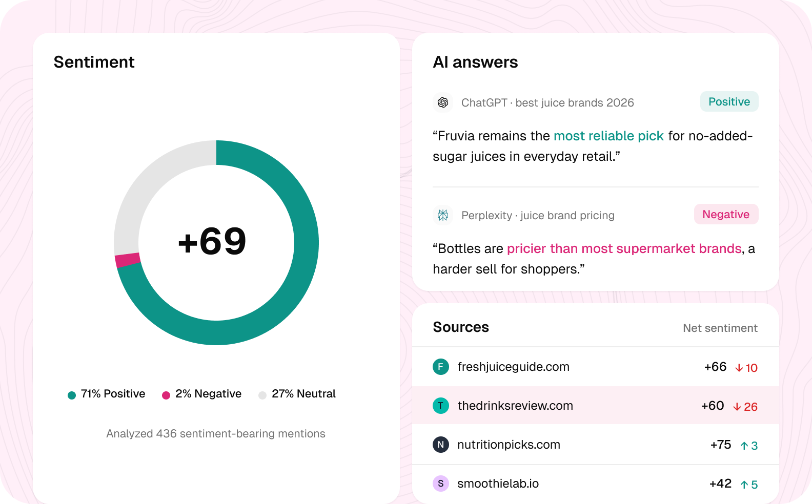Screen dimensions: 812x504
Task: Open the nutritionpicks.com source link
Action: pos(509,445)
